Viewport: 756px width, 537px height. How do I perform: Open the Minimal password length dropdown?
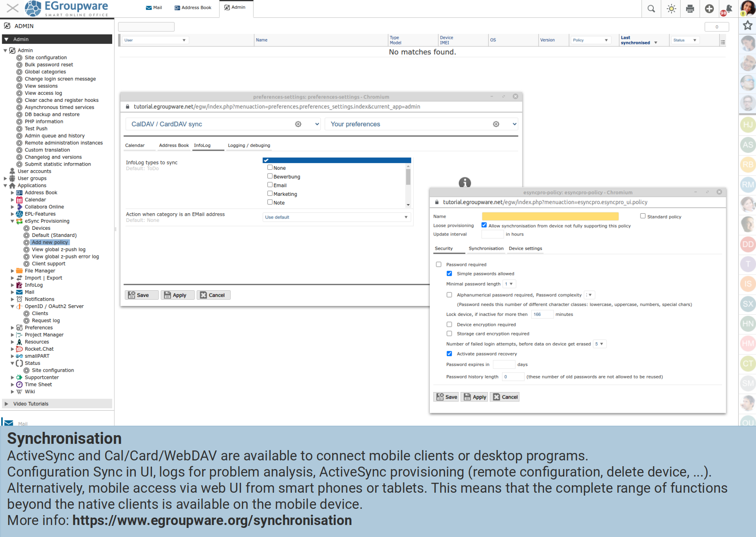(x=509, y=284)
